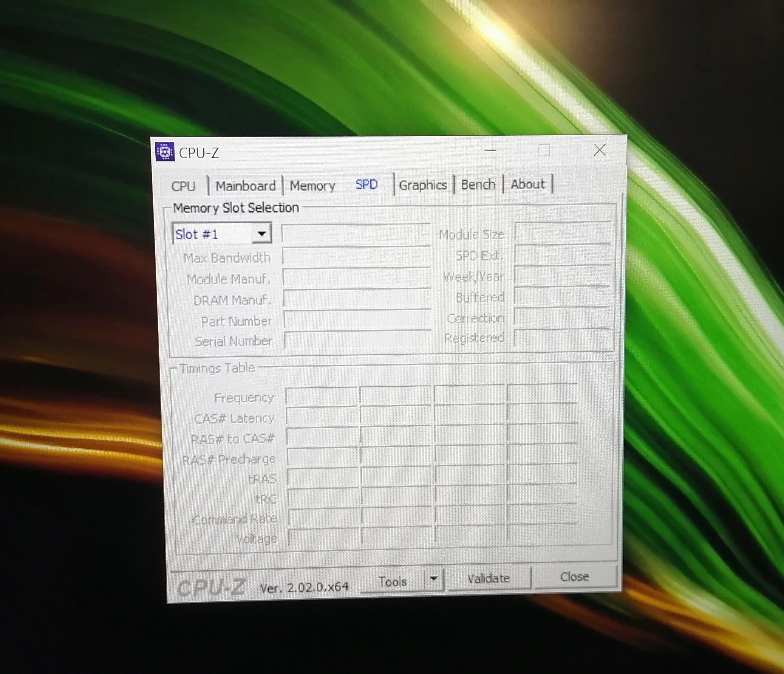Click the Buffered field box

[x=562, y=296]
